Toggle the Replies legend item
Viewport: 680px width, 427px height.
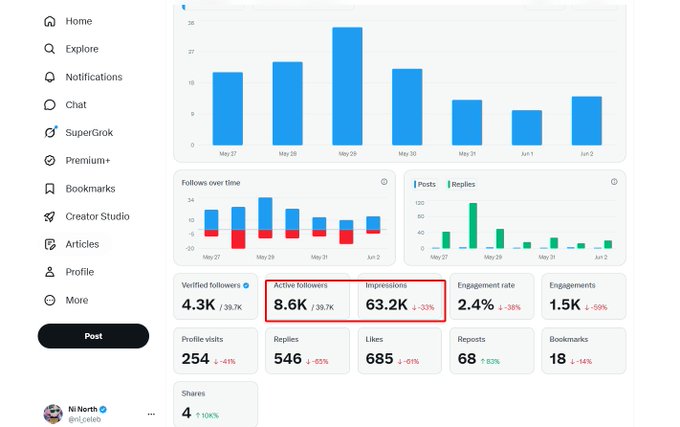(462, 184)
